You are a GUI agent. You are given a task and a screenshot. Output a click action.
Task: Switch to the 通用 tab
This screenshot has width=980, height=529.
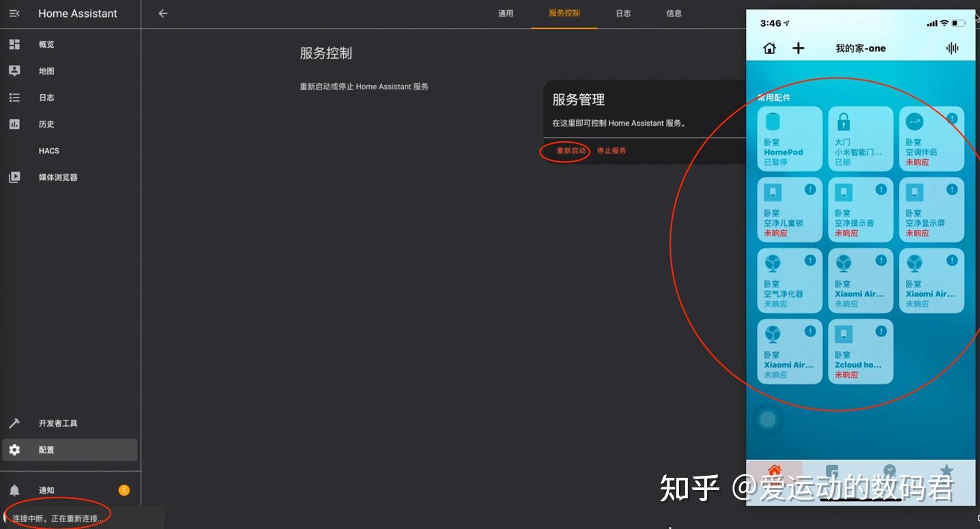[x=506, y=13]
